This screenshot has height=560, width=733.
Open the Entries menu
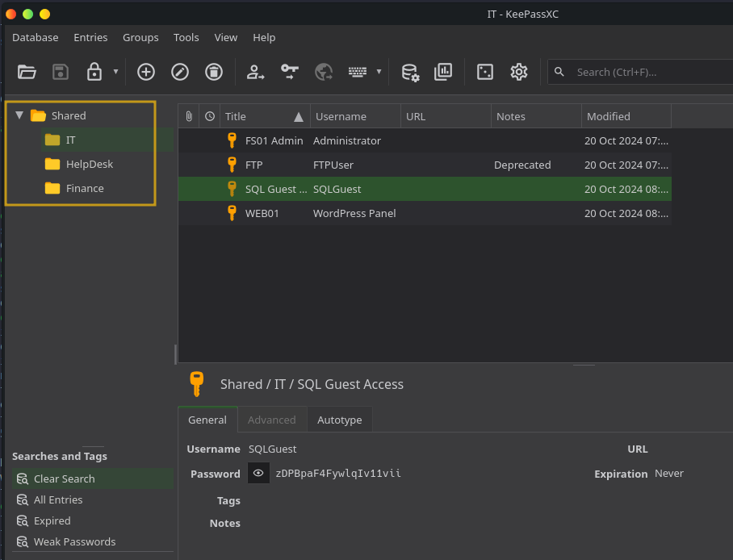[90, 37]
